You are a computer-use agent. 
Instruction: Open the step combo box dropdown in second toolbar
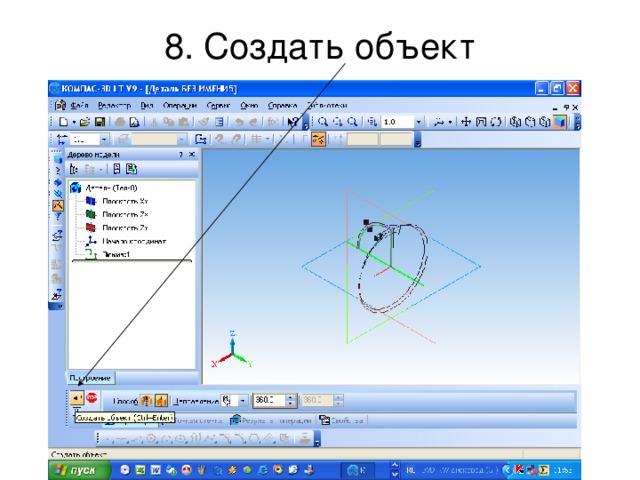104,139
